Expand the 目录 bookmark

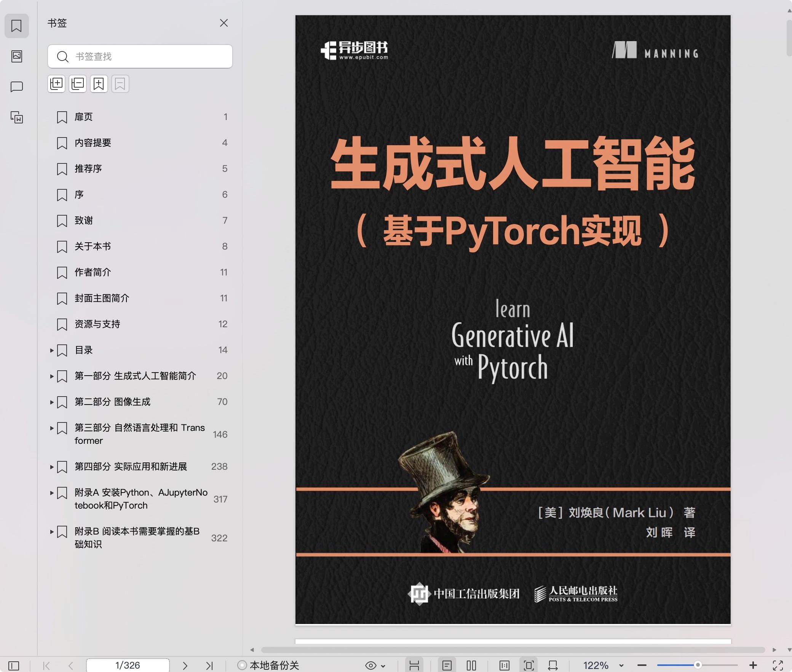[52, 350]
